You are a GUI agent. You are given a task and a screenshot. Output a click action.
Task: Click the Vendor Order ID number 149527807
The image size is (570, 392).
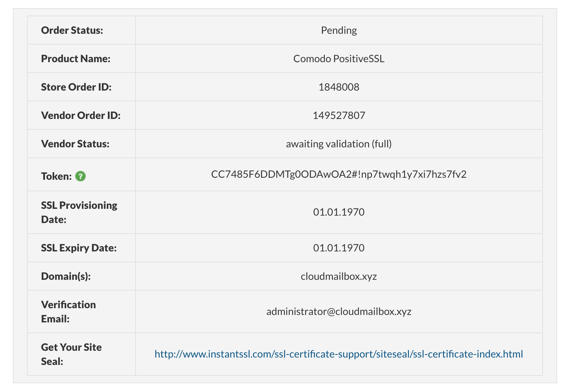click(339, 116)
